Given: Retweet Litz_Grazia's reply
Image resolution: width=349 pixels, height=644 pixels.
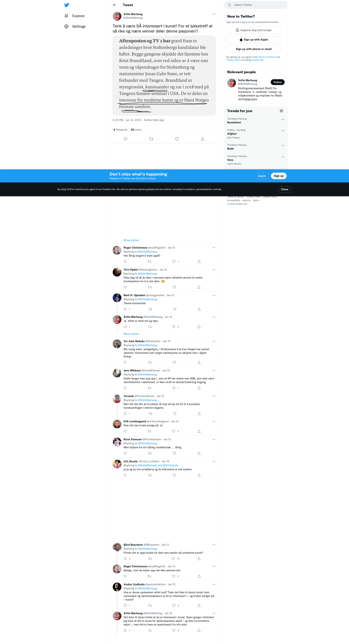Looking at the screenshot, I should click(x=150, y=475).
